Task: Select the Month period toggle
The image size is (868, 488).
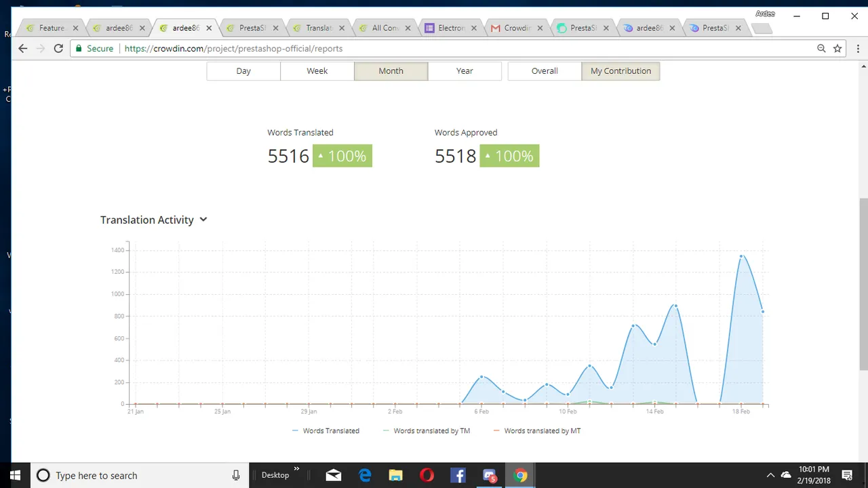Action: (391, 71)
